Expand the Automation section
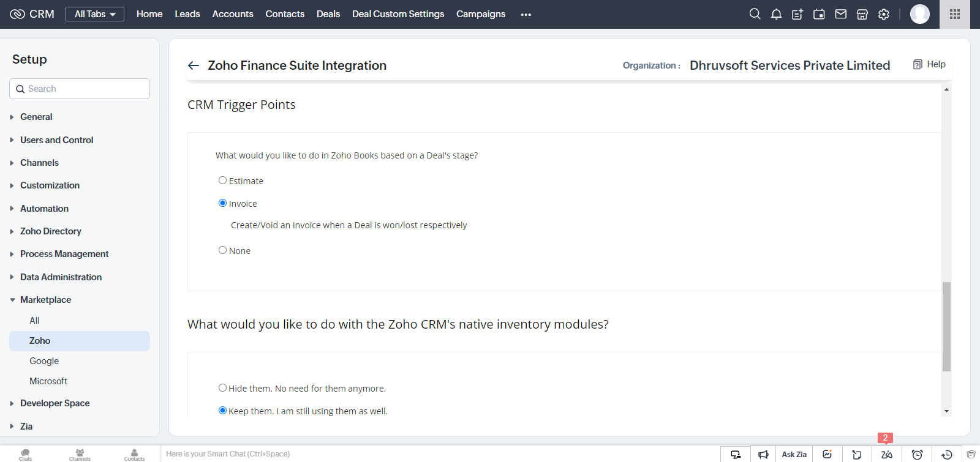Viewport: 980px width, 462px height. [x=44, y=209]
